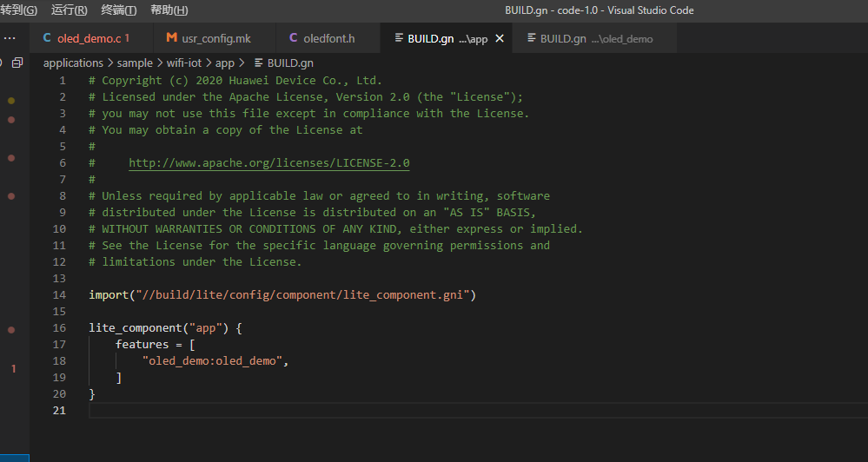Click the red error badge '1' in sidebar
This screenshot has height=462, width=868.
pos(13,368)
